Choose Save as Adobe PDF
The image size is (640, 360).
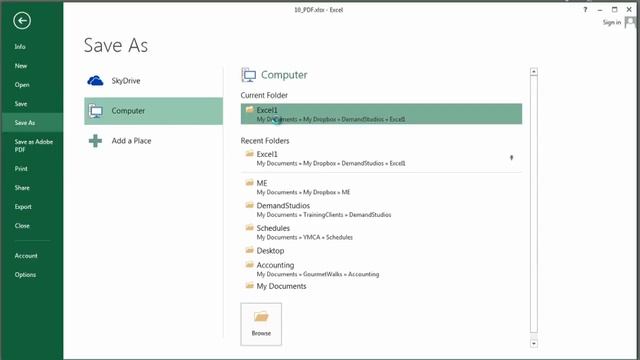coord(33,146)
